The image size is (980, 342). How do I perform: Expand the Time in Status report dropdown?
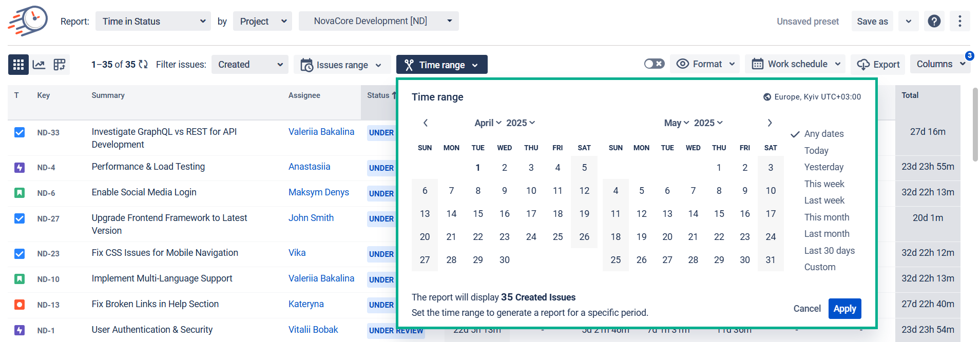[x=153, y=21]
